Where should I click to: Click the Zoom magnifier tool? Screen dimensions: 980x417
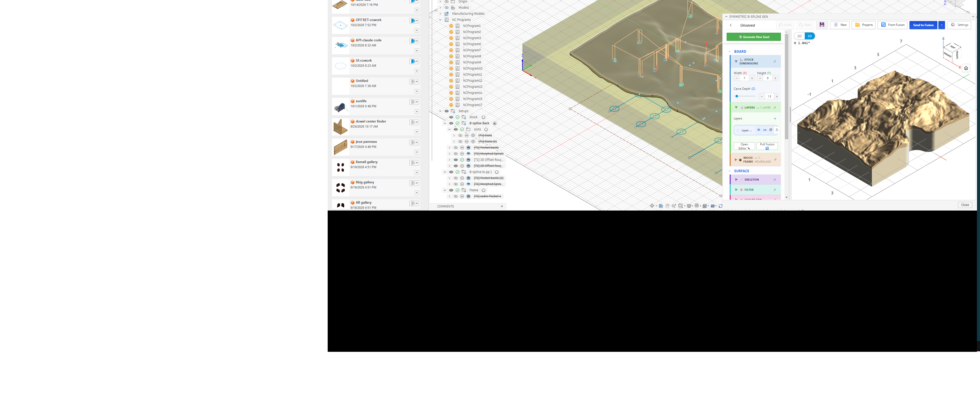click(674, 206)
